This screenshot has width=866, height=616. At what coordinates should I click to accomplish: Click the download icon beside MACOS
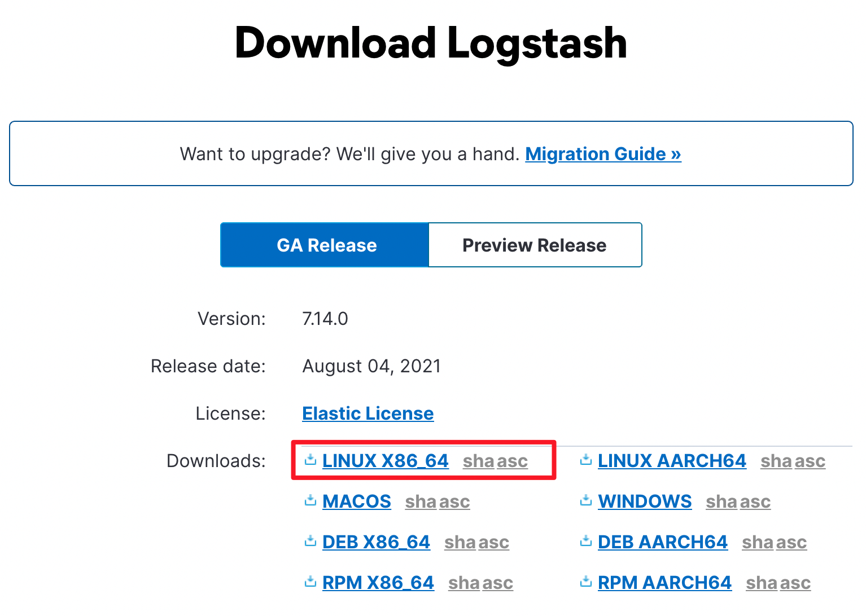pos(310,500)
